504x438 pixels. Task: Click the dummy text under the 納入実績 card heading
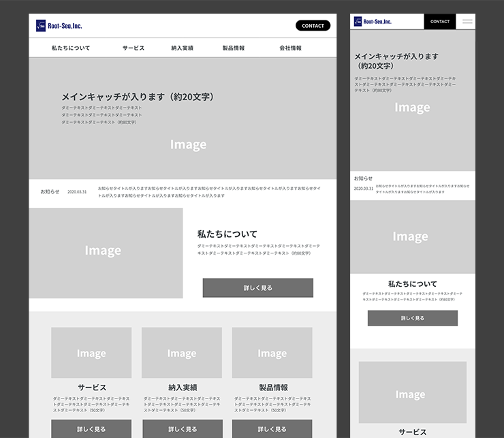182,404
